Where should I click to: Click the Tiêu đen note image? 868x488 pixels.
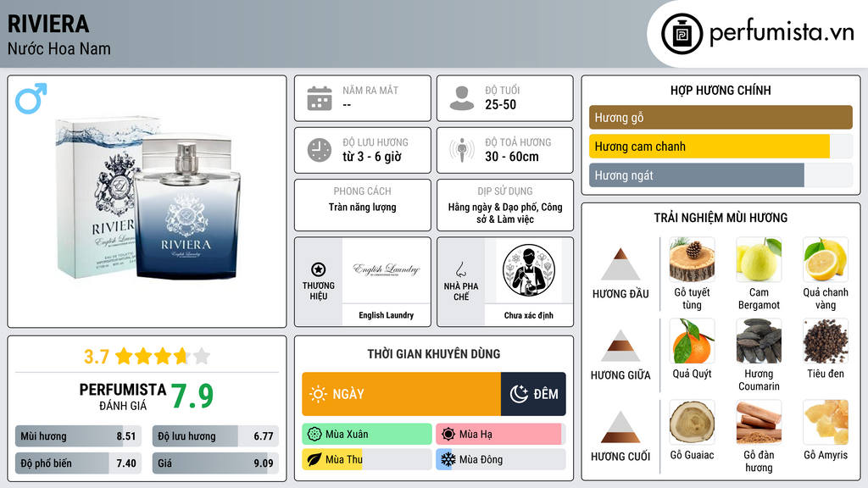click(x=826, y=341)
